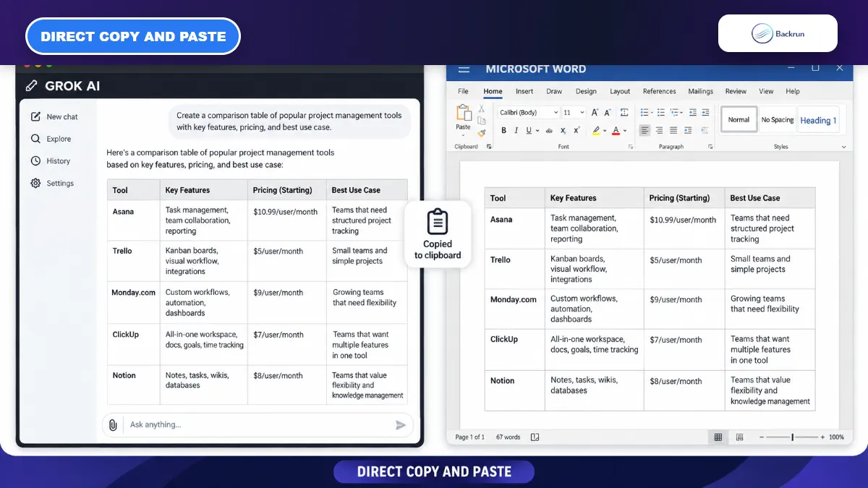
Task: Switch to the Insert tab
Action: tap(524, 92)
